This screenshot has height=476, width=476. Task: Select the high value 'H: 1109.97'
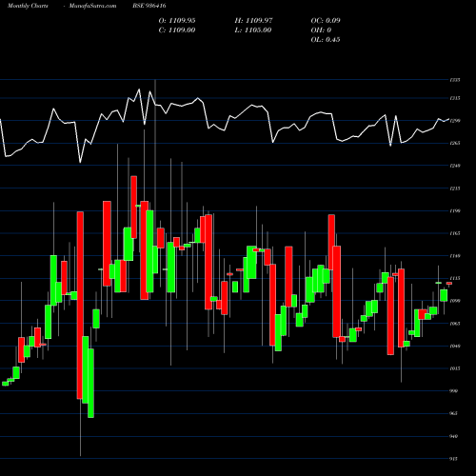click(x=253, y=21)
